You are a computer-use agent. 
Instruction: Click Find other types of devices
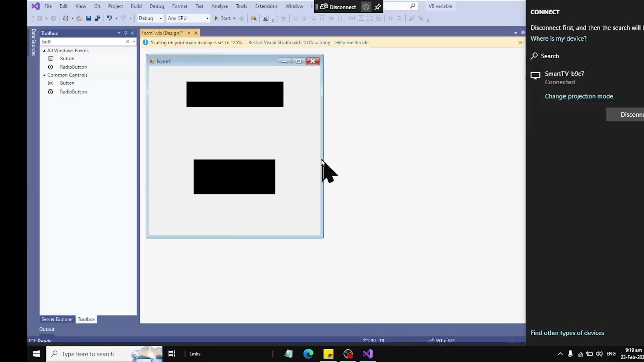pyautogui.click(x=567, y=333)
